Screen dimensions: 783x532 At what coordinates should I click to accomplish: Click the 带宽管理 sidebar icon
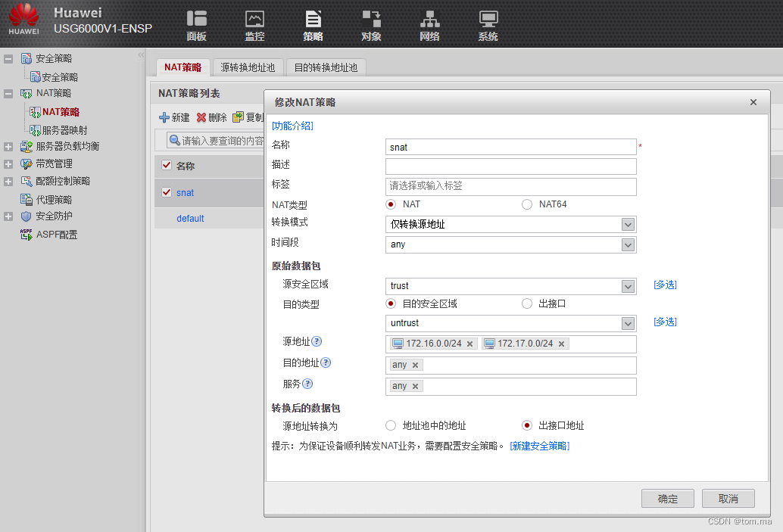[27, 163]
